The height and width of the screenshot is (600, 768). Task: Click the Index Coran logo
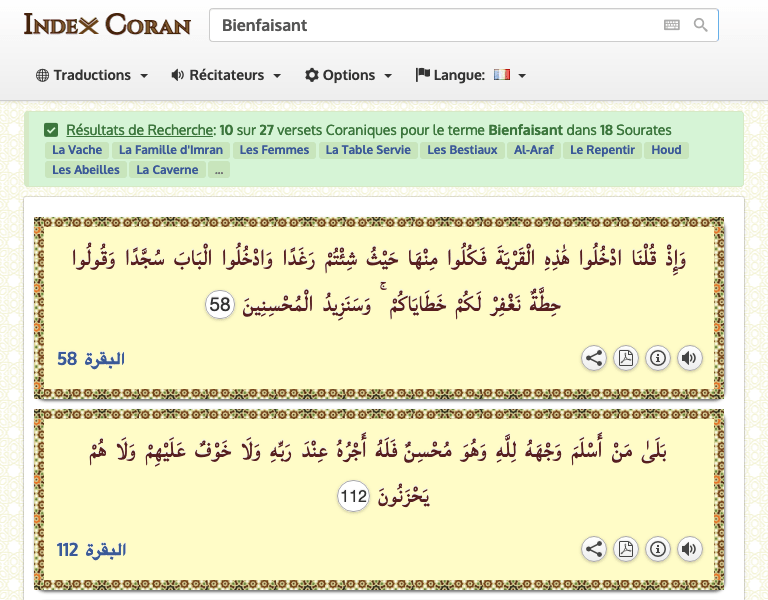[107, 24]
